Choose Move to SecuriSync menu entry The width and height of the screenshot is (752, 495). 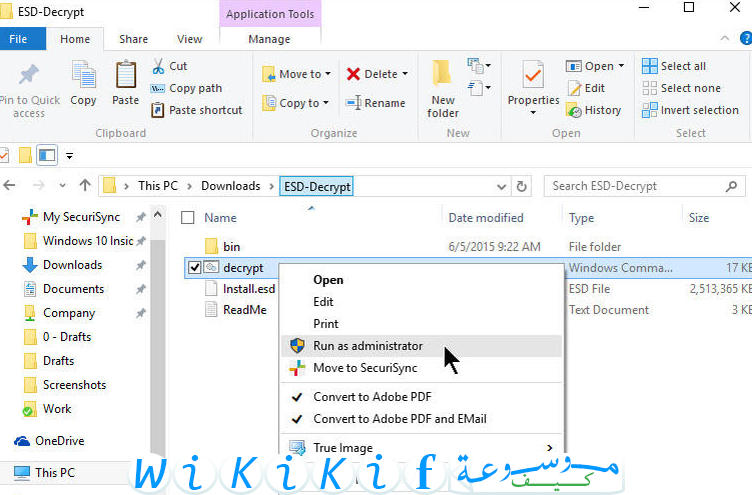click(x=421, y=368)
